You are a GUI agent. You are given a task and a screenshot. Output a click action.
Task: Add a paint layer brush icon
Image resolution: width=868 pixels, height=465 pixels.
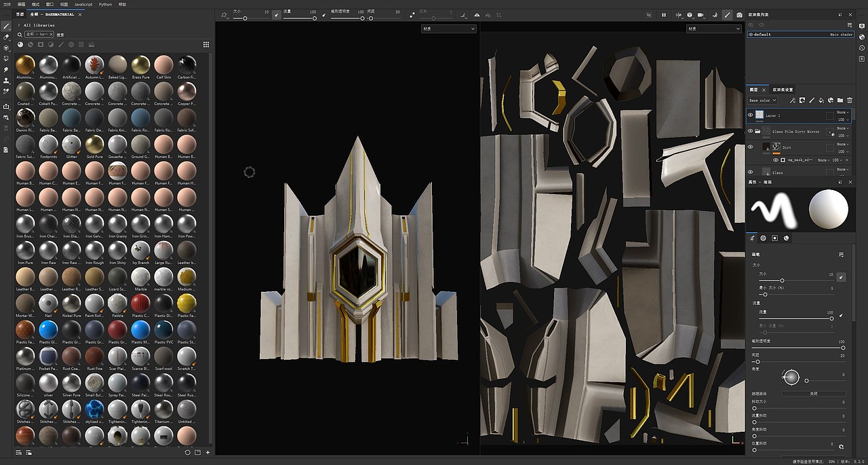[812, 100]
